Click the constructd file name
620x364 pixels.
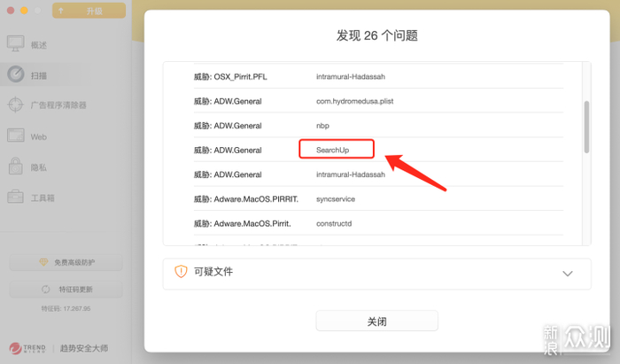(x=334, y=224)
